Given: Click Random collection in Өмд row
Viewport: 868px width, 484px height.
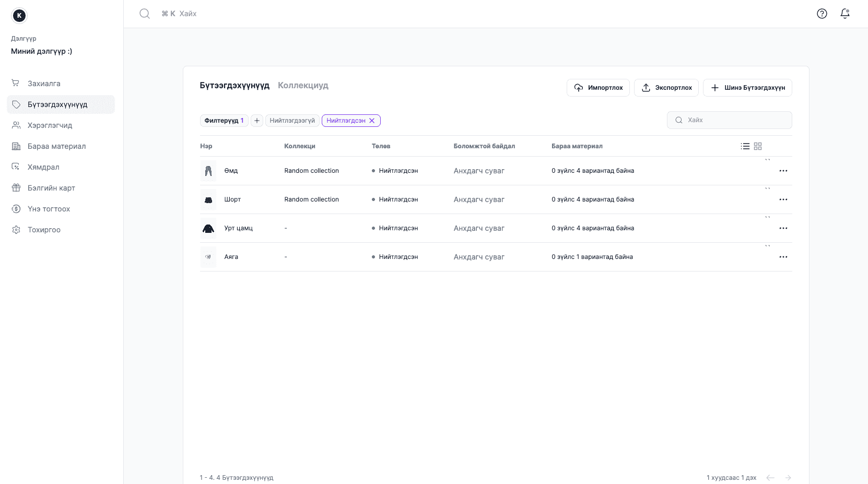Looking at the screenshot, I should point(312,171).
